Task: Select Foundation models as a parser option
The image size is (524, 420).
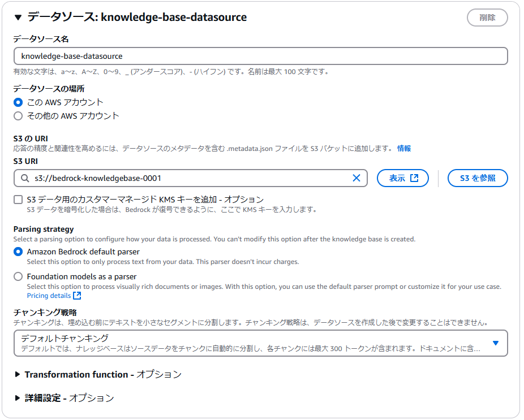Action: [x=18, y=277]
